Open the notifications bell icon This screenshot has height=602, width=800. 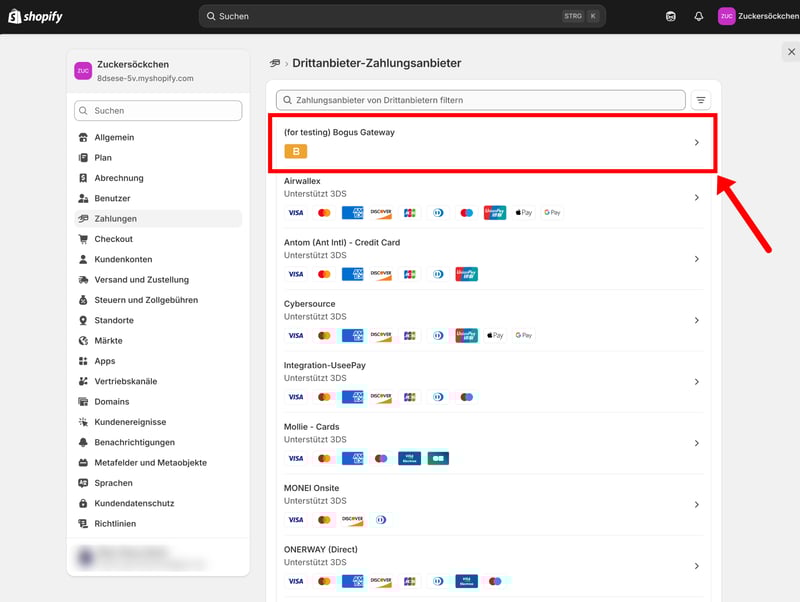pyautogui.click(x=698, y=16)
